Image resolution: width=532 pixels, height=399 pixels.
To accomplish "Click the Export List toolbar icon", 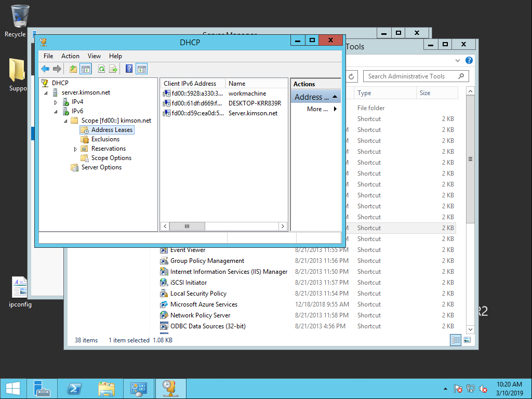I will 113,69.
